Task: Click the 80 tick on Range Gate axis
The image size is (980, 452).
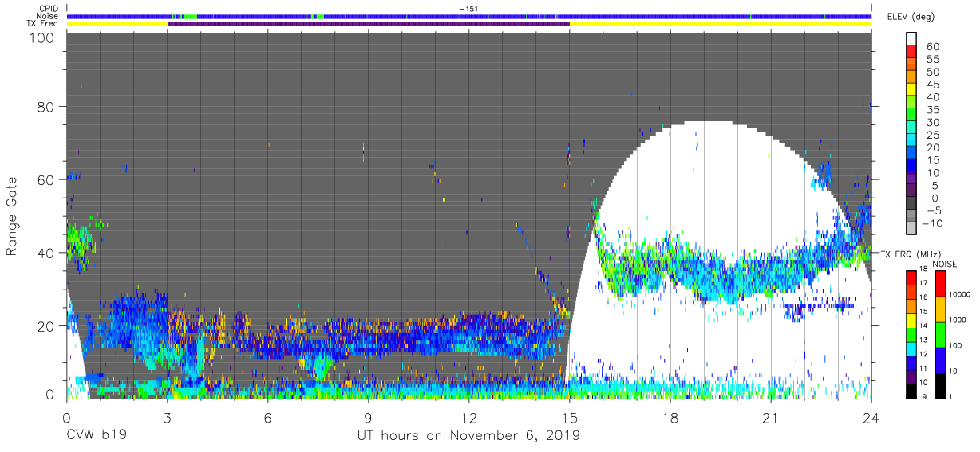Action: pos(46,107)
